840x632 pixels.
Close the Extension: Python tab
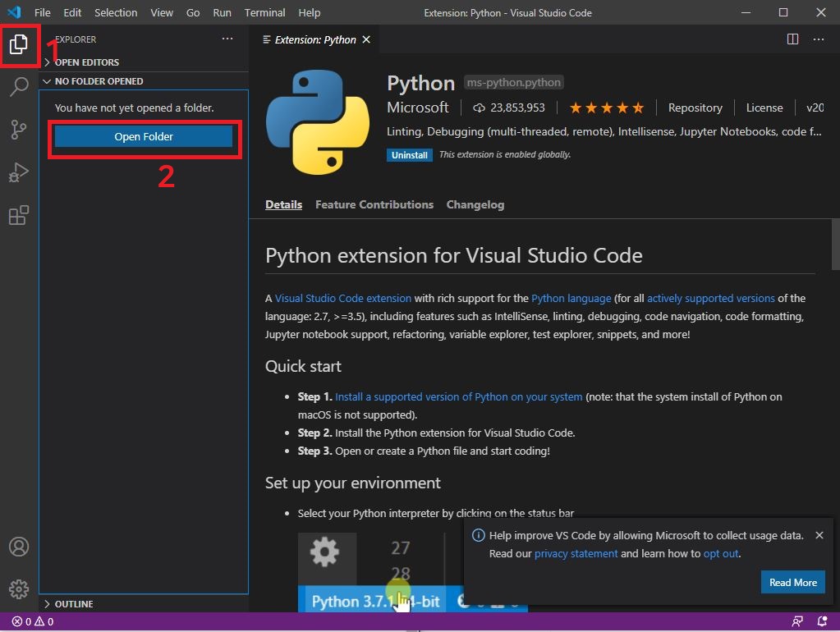point(366,39)
